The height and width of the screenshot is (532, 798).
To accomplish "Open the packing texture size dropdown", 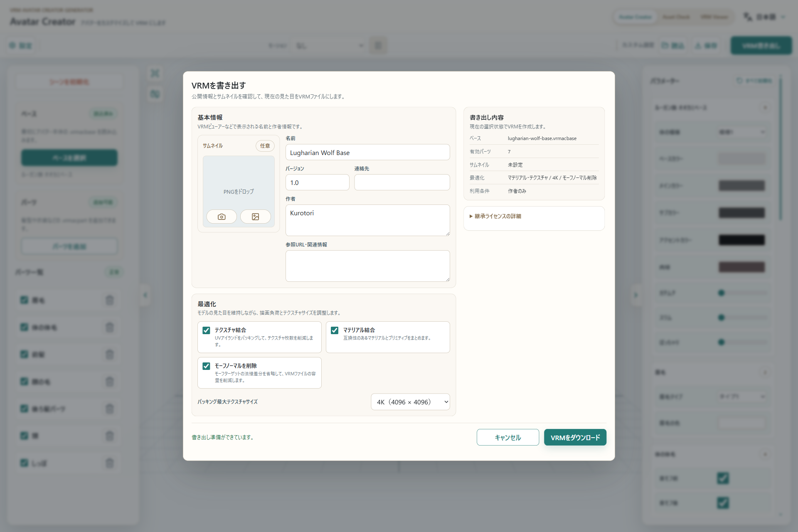I will [x=410, y=402].
